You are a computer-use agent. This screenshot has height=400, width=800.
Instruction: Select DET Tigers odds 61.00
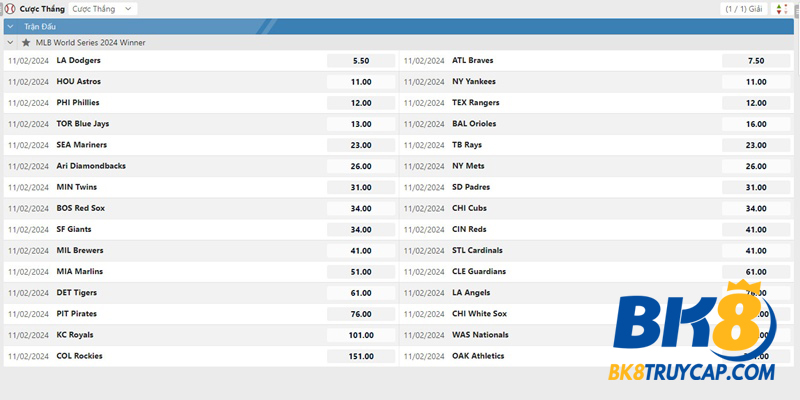361,293
